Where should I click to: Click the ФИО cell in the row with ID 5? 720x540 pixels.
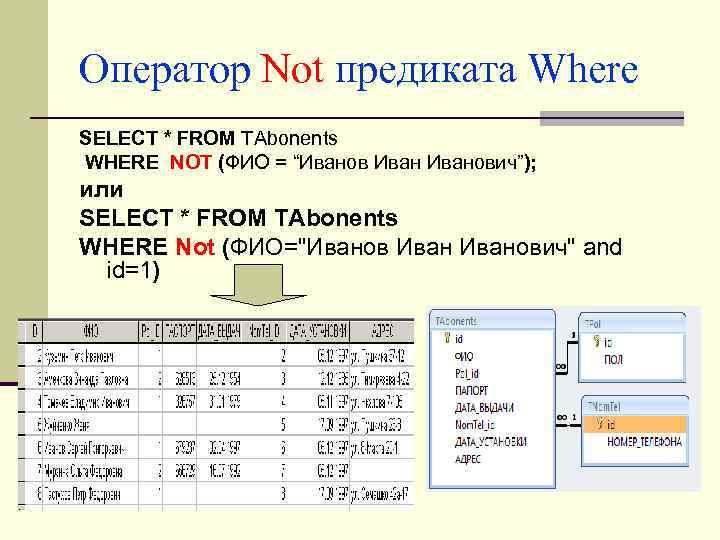[90, 424]
